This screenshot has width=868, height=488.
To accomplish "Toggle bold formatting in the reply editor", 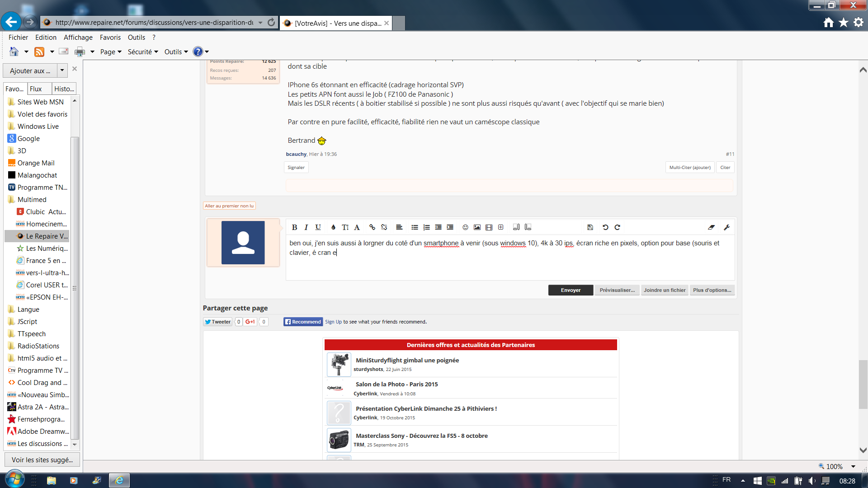I will coord(294,227).
